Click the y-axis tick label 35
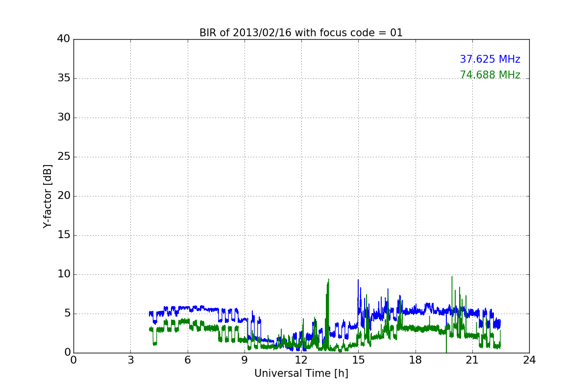 click(x=63, y=78)
